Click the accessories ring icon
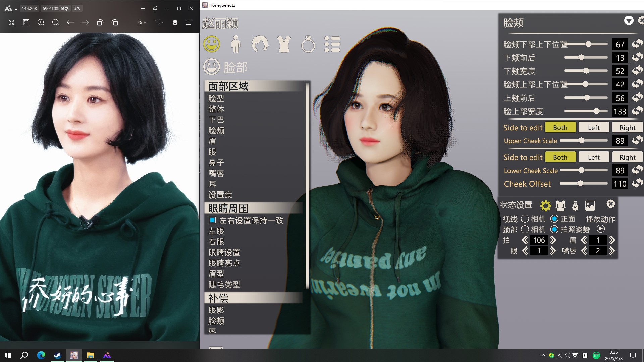 click(x=308, y=44)
